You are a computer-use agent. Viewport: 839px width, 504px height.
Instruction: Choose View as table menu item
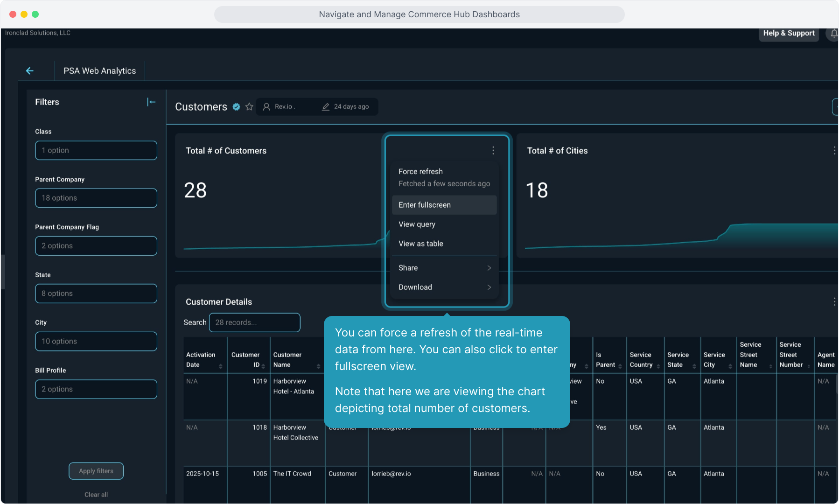tap(421, 244)
